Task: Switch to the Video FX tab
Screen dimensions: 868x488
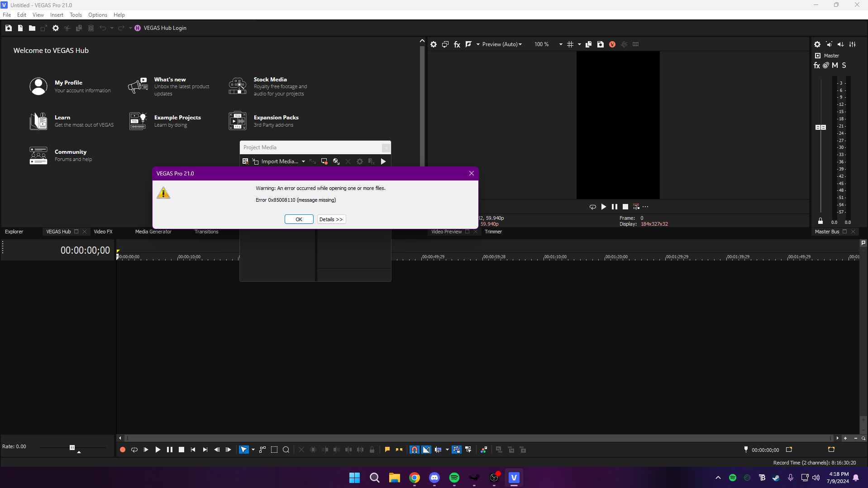Action: [x=103, y=232]
